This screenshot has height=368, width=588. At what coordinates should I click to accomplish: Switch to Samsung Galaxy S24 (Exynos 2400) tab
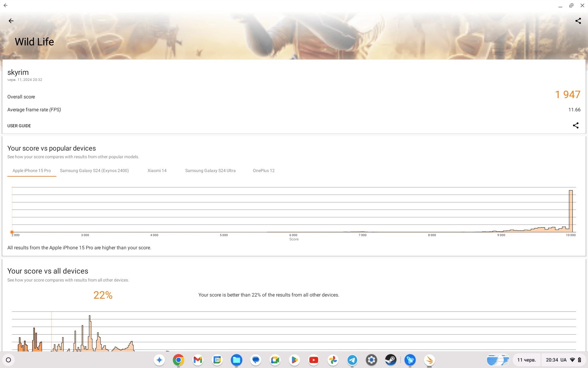94,171
